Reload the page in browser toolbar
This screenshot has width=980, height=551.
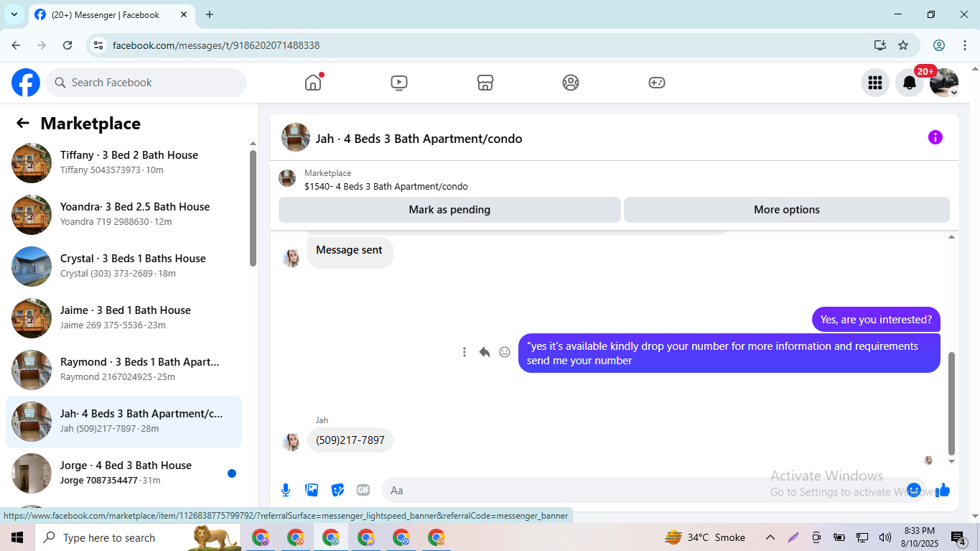pos(67,45)
